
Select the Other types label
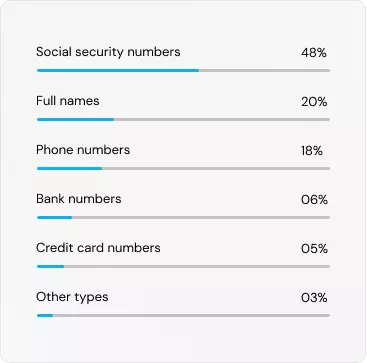(72, 297)
